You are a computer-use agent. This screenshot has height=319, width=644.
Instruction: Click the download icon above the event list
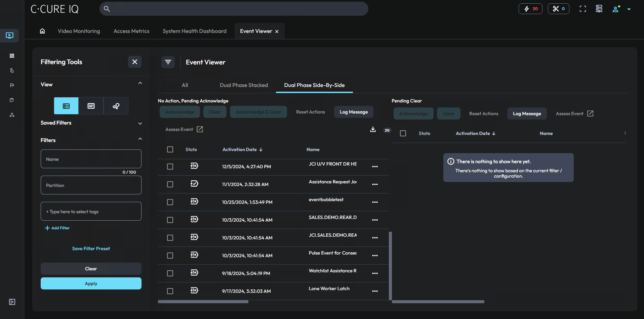pyautogui.click(x=373, y=129)
